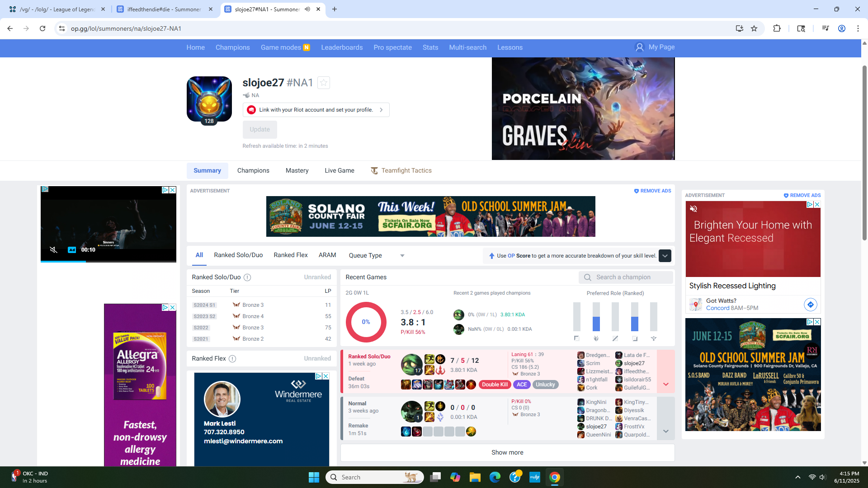Open the Queue Type dropdown
Screen dimensions: 868x488
click(x=377, y=256)
